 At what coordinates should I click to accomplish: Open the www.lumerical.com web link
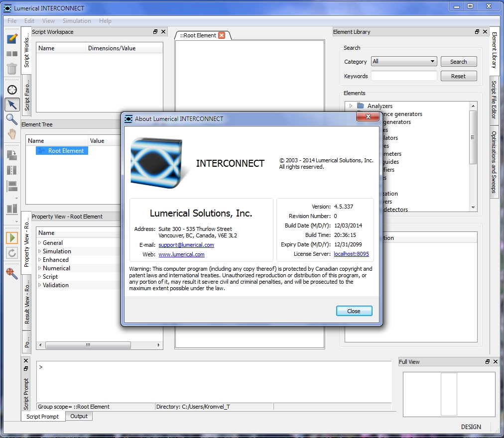181,254
